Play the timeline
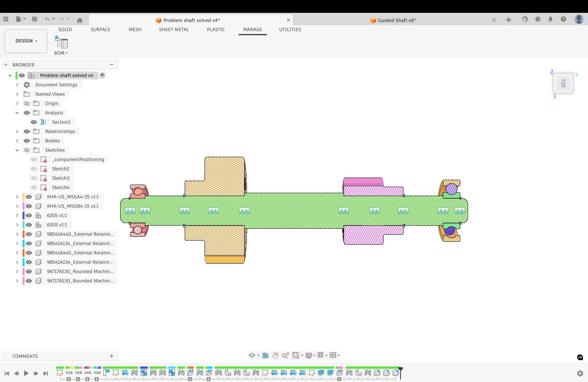Screen dimensions: 588x382 pos(26,373)
